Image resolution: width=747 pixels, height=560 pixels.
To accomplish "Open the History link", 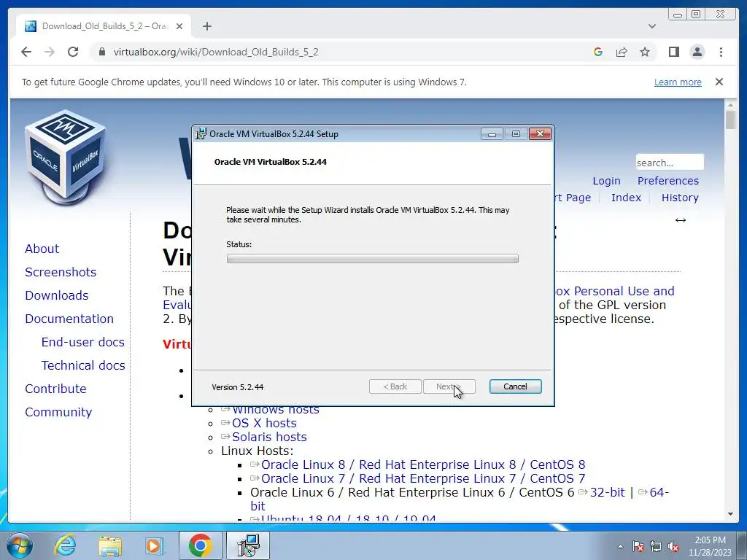I will pyautogui.click(x=680, y=198).
